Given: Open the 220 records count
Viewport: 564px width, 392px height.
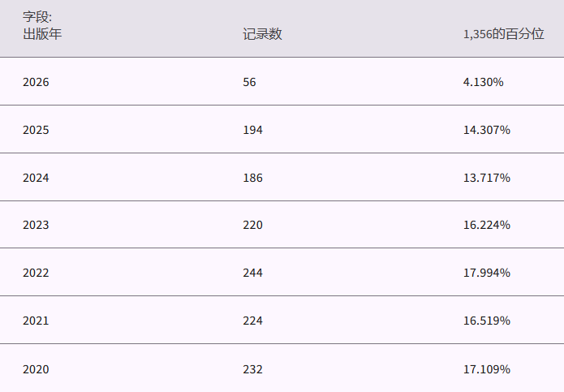Looking at the screenshot, I should coord(252,225).
